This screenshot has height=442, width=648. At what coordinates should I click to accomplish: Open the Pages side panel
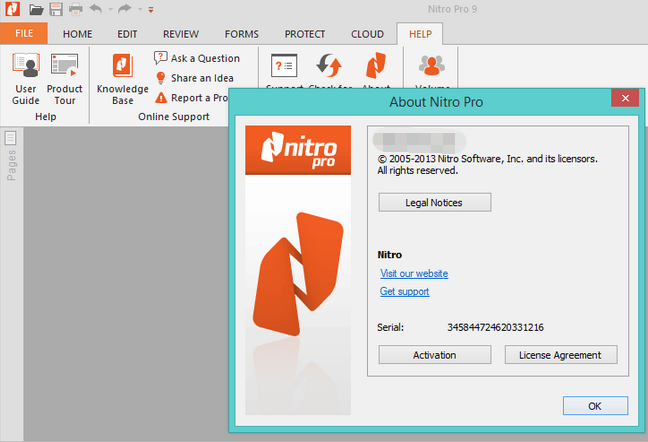click(11, 156)
